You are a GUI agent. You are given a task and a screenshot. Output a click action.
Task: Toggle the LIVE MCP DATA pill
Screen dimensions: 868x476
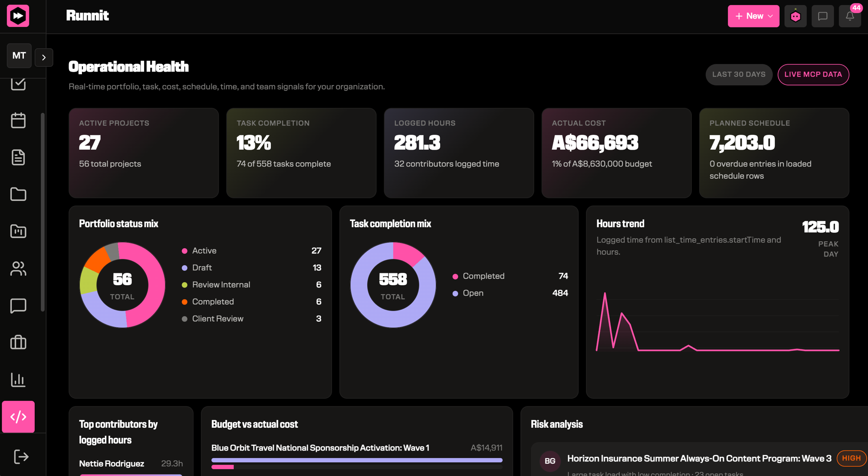point(813,75)
